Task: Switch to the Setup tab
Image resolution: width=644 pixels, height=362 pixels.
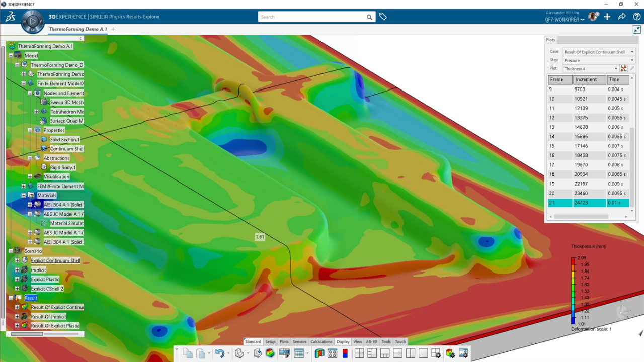Action: [x=270, y=341]
